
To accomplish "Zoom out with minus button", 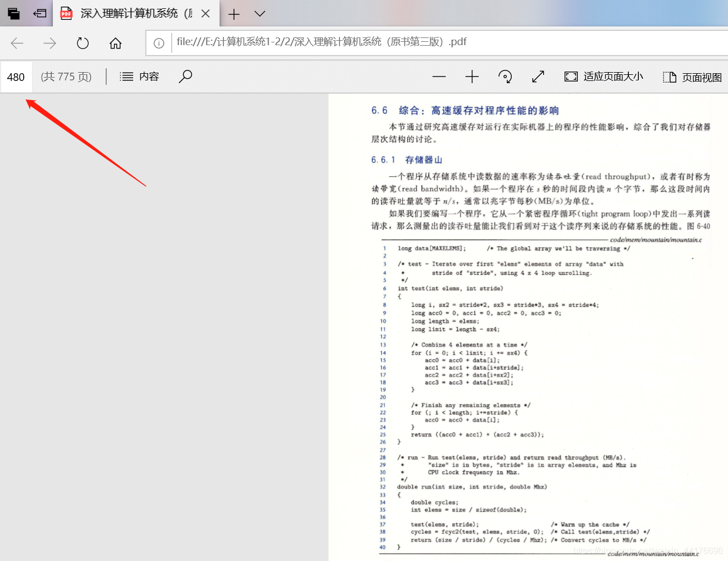I will coord(439,77).
